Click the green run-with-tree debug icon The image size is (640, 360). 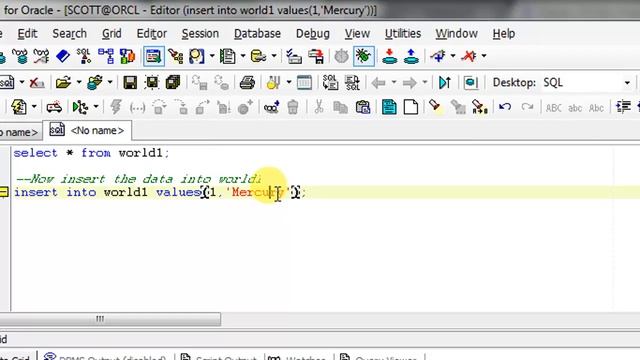coord(80,107)
